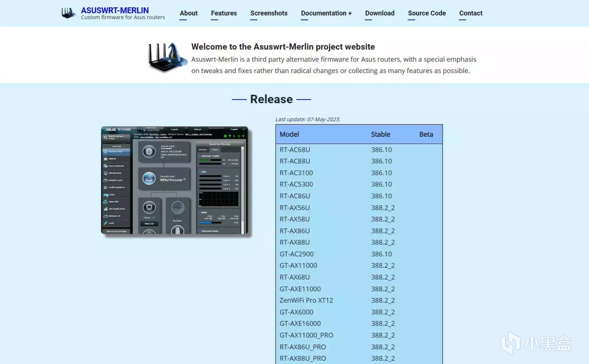The image size is (589, 364).
Task: Select the ZenWiFi Pro XT12 model name
Action: pos(306,300)
